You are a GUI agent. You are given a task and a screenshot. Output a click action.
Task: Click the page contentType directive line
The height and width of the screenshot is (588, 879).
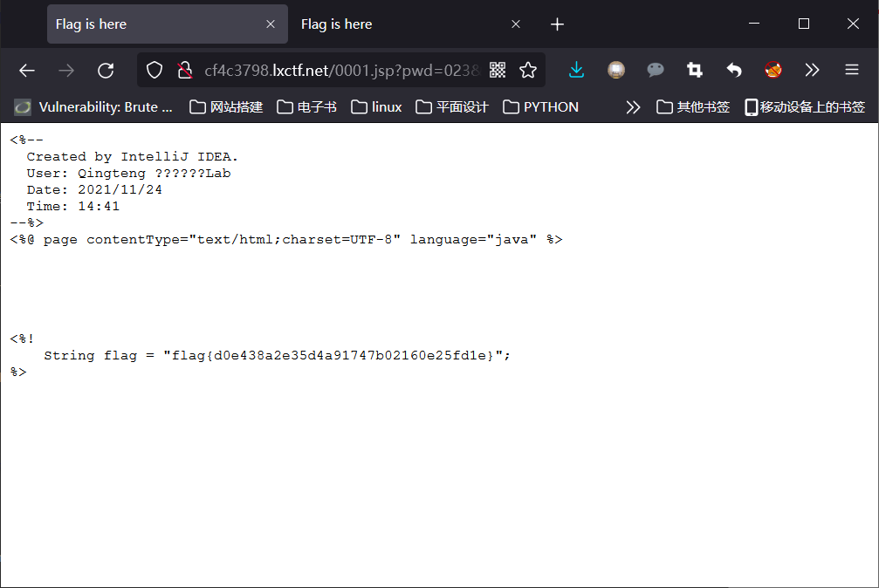286,239
